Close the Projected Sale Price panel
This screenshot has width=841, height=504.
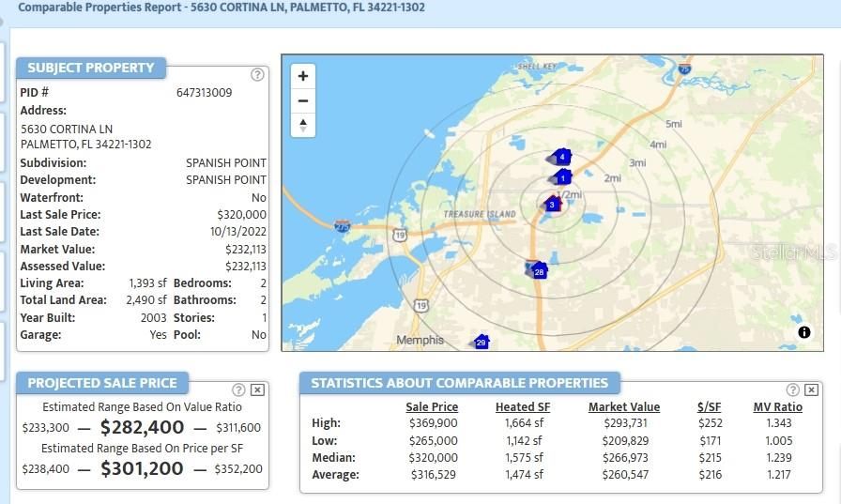[257, 389]
